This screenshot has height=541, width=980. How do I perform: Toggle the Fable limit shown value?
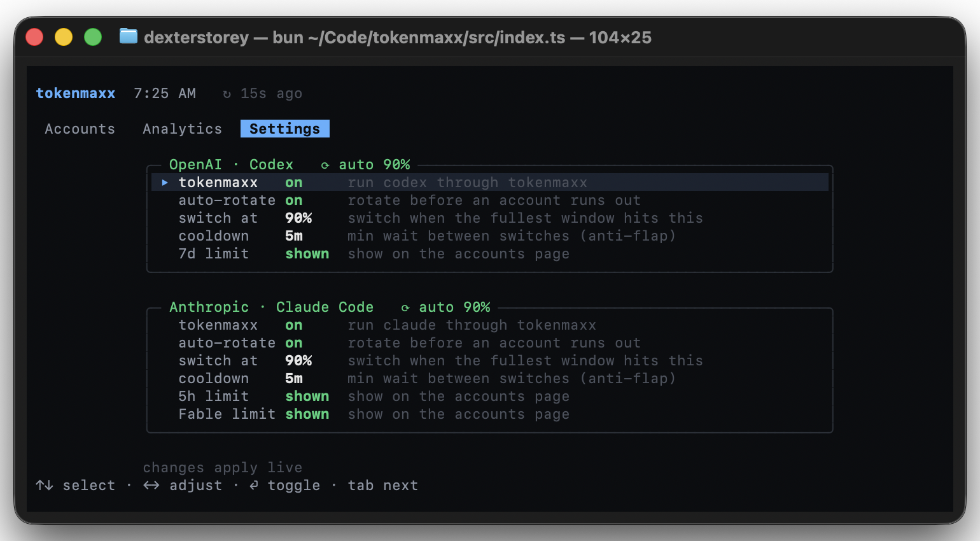[307, 414]
